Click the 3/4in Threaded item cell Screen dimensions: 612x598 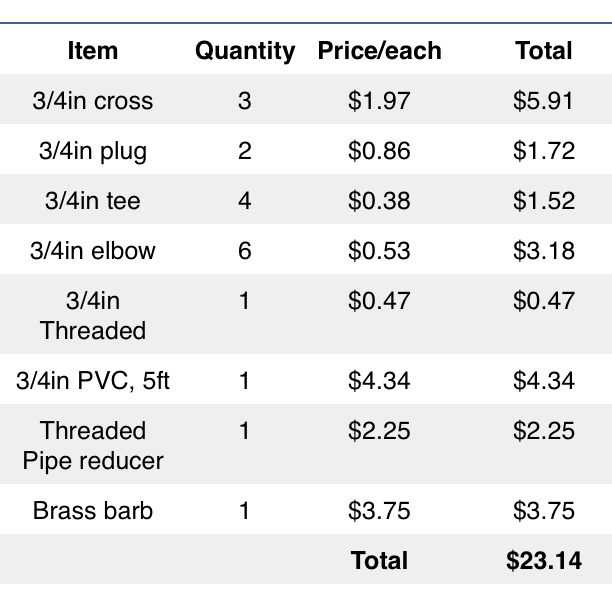93,315
